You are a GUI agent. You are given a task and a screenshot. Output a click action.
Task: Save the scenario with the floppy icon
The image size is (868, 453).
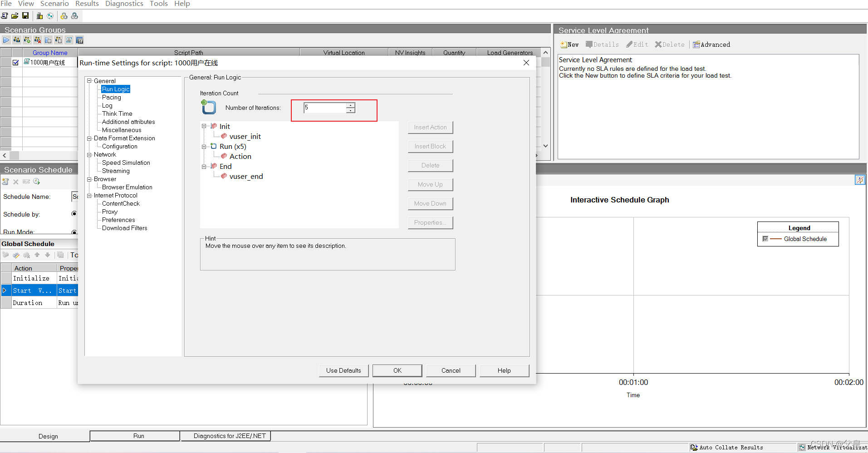(25, 16)
